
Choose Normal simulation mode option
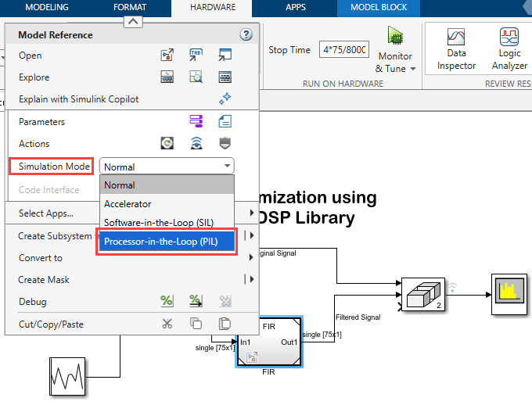click(167, 185)
